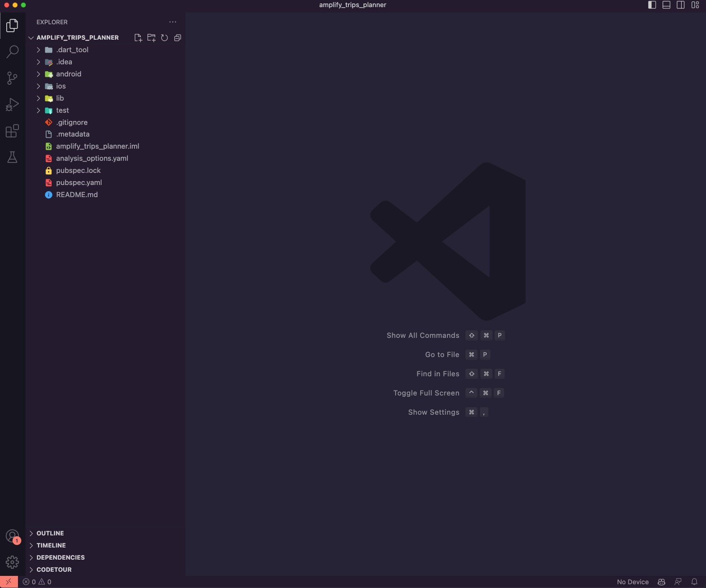Open the Source Control view
The image size is (706, 588).
[x=12, y=78]
